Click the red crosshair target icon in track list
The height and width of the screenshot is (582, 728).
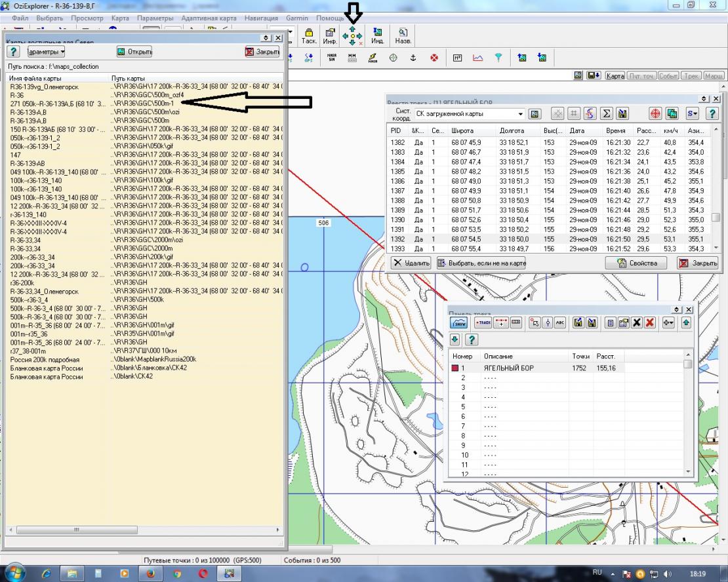pyautogui.click(x=655, y=113)
